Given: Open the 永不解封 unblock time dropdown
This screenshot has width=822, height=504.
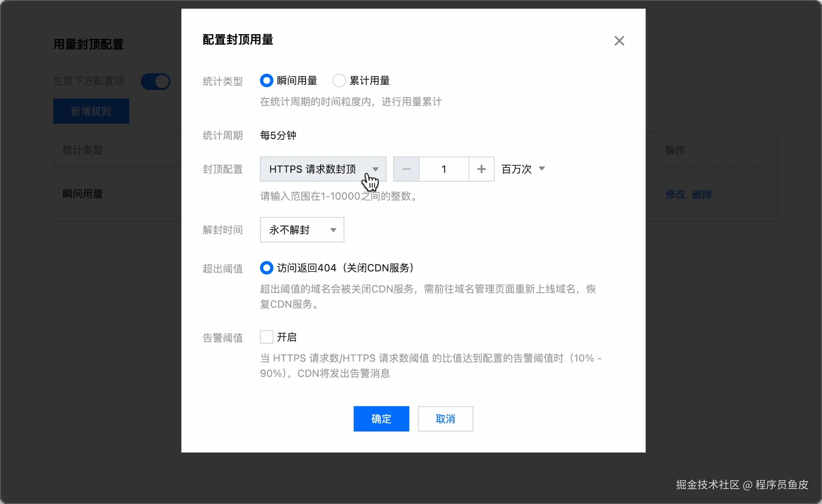Looking at the screenshot, I should [x=302, y=230].
